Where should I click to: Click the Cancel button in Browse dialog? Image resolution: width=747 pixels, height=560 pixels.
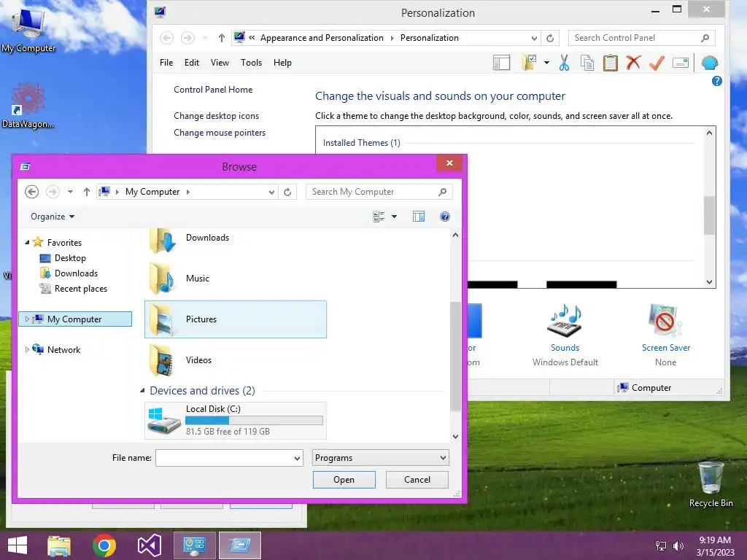point(417,480)
